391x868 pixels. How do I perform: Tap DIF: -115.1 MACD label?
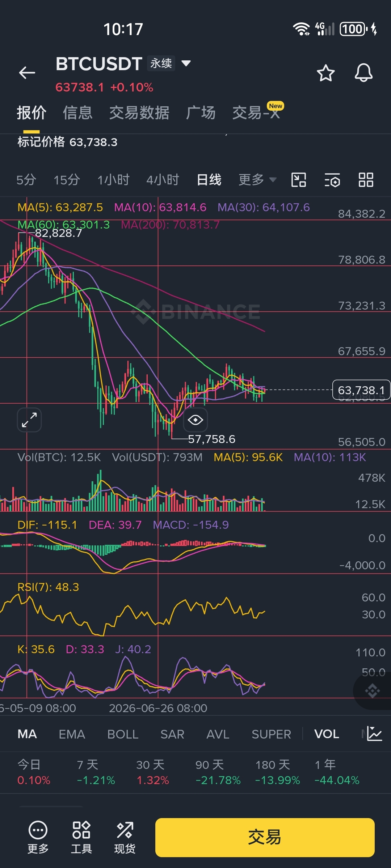point(47,525)
